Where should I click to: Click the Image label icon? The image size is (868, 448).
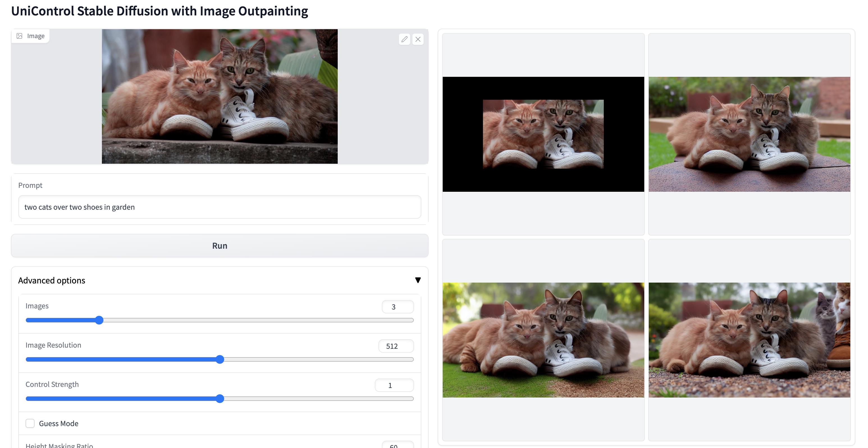click(20, 36)
